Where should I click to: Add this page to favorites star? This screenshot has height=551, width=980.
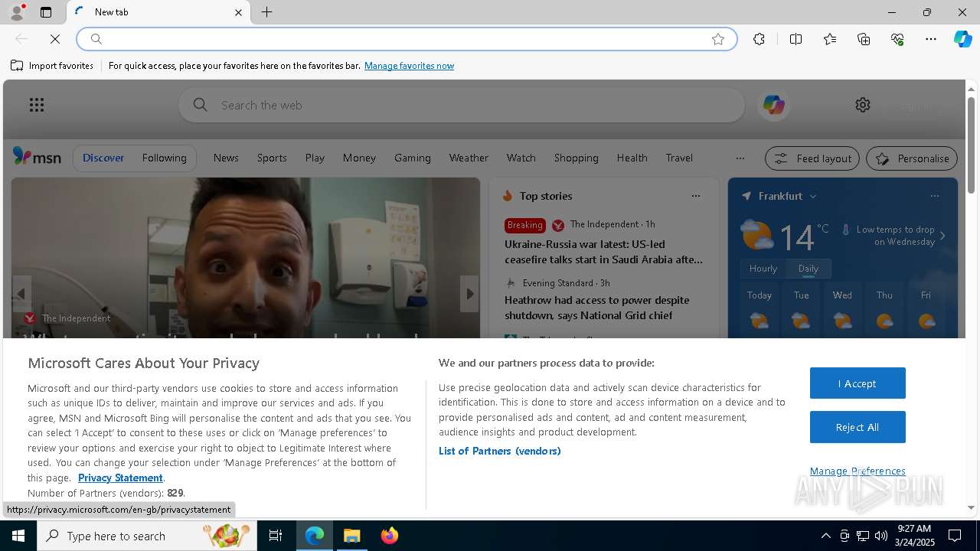(718, 39)
